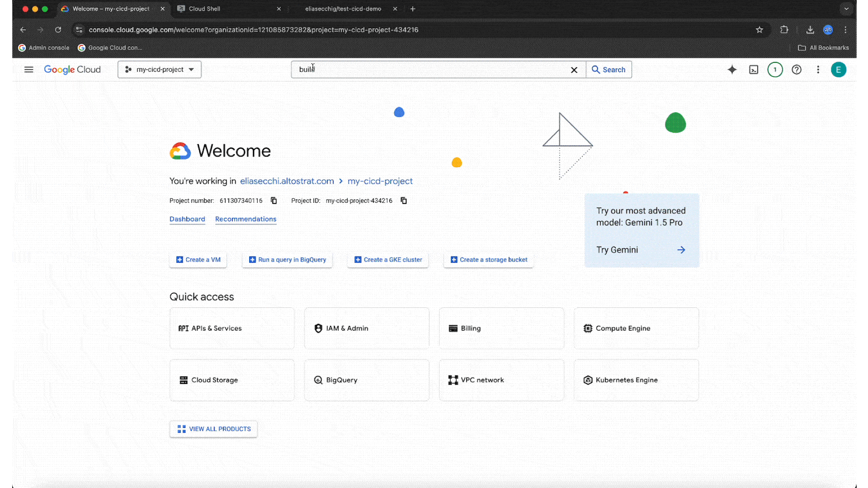Clear the search field with the X
The image size is (868, 488).
pos(574,70)
